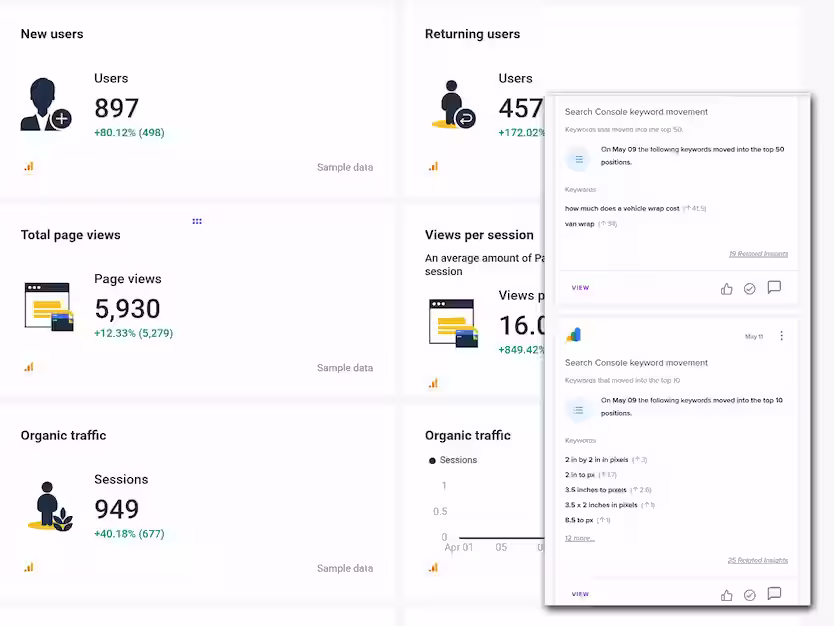Click thumbs-up on top 50 keywords insight
The image size is (834, 626).
[x=727, y=289]
